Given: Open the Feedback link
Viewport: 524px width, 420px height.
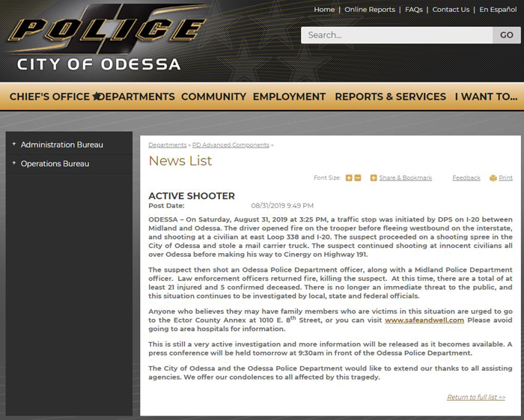Looking at the screenshot, I should (x=466, y=178).
